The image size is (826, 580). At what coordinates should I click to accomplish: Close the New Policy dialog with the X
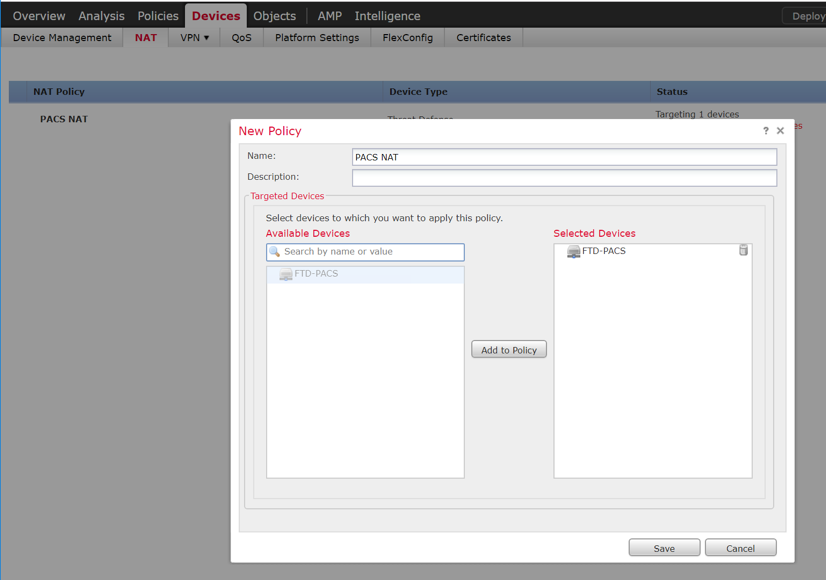[x=780, y=131]
